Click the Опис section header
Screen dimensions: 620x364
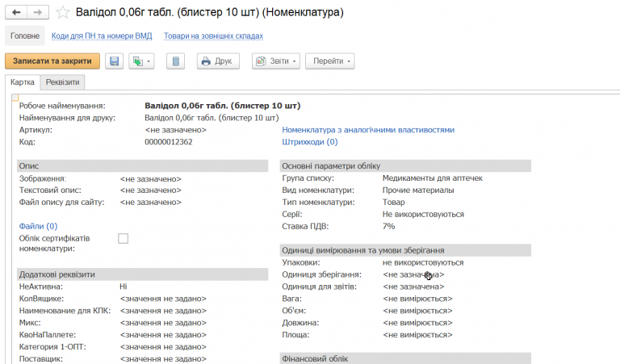tap(142, 166)
